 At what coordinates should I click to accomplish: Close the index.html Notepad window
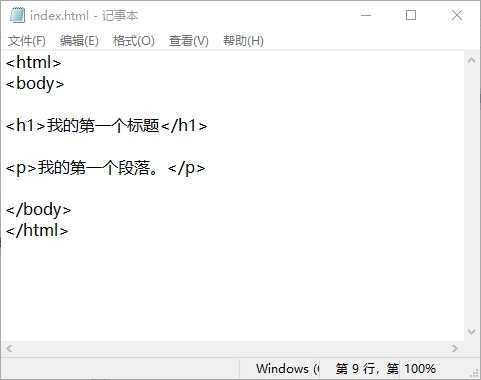[457, 15]
